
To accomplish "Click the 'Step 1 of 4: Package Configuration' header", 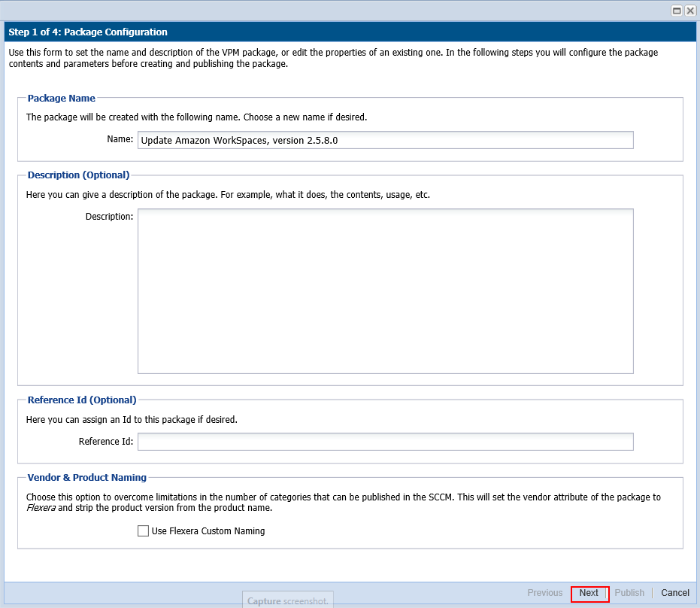I will tap(88, 32).
